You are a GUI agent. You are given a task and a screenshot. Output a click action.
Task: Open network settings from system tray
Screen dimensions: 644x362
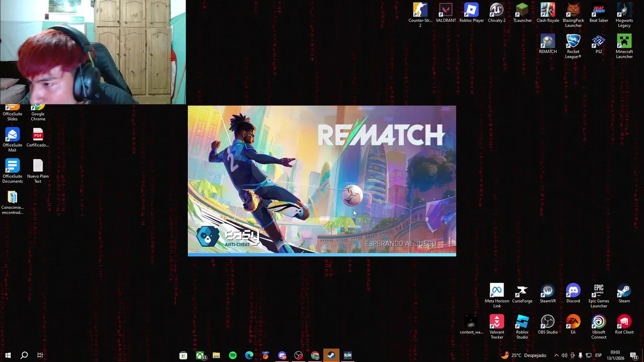coord(589,355)
